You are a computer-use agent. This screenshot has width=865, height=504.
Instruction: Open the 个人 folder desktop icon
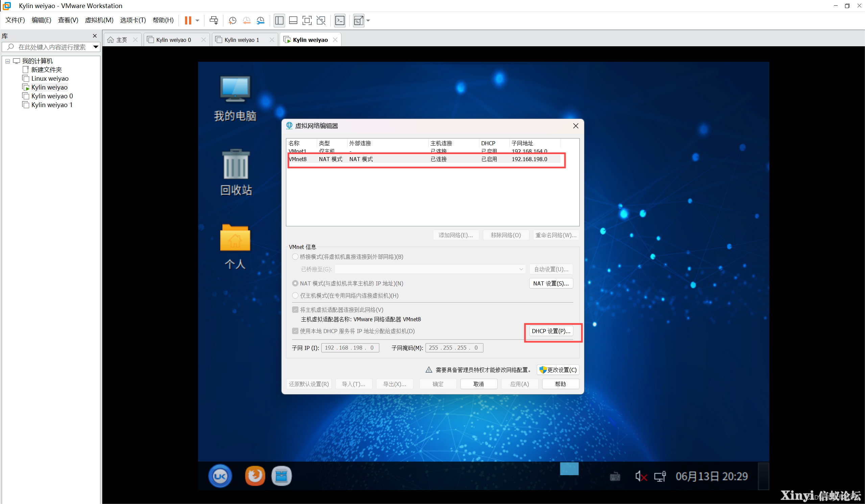235,246
